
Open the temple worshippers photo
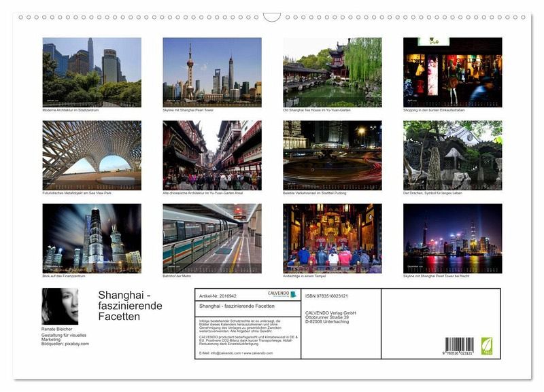click(333, 238)
